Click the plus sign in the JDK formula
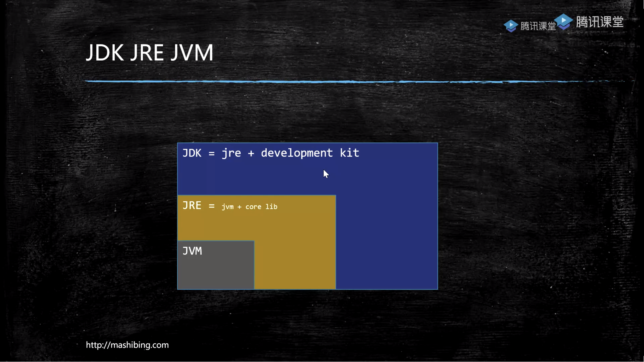This screenshot has height=362, width=644. [251, 153]
